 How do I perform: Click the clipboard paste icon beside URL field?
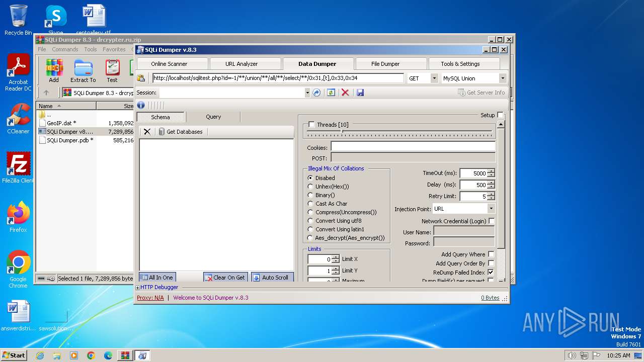pos(141,78)
